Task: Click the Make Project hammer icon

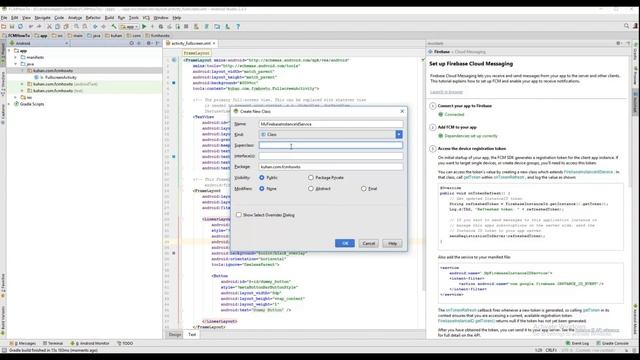Action: point(114,27)
